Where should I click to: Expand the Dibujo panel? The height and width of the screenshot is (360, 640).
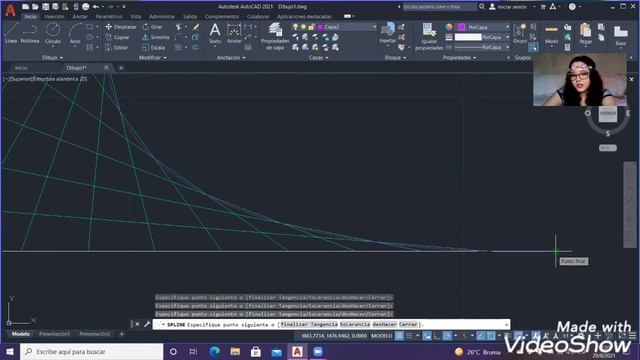point(52,58)
